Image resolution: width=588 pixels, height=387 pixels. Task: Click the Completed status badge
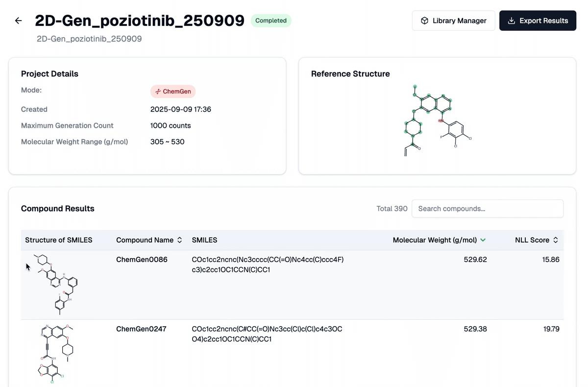tap(270, 21)
